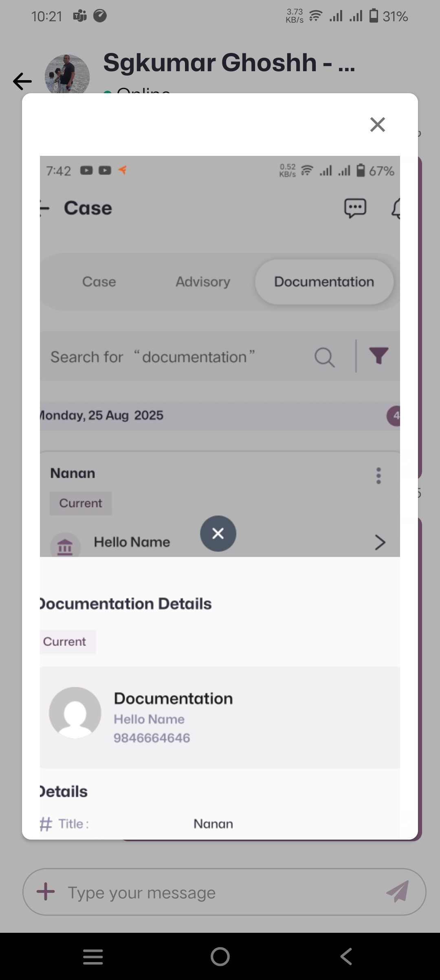This screenshot has width=440, height=980.
Task: Tap the search magnifier icon
Action: coord(324,357)
